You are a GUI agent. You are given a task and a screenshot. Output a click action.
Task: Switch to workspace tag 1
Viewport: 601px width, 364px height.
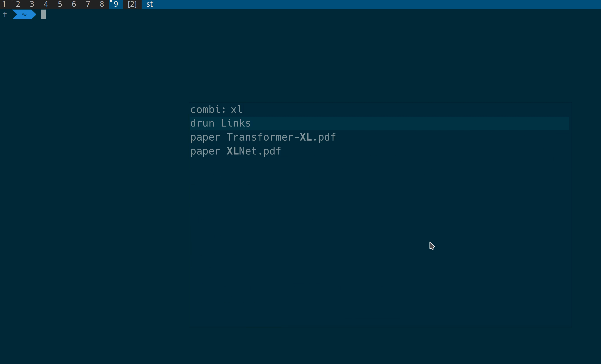tap(4, 4)
